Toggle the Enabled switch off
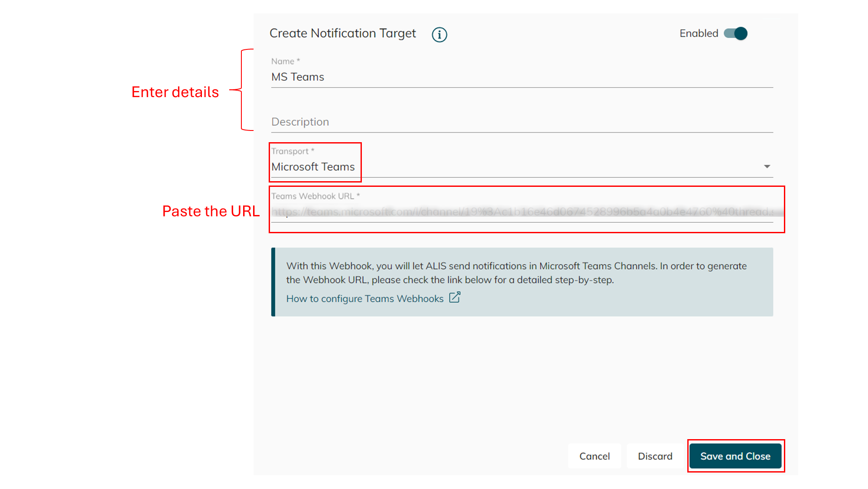Image resolution: width=868 pixels, height=489 pixels. pos(736,33)
